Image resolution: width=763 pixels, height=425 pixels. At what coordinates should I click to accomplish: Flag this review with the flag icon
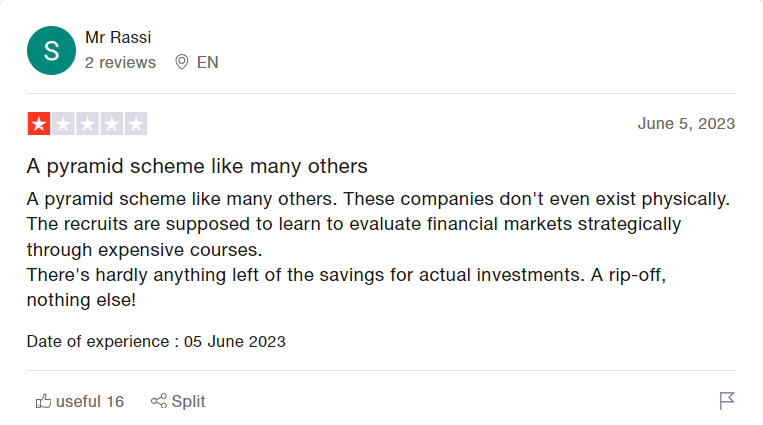point(727,401)
